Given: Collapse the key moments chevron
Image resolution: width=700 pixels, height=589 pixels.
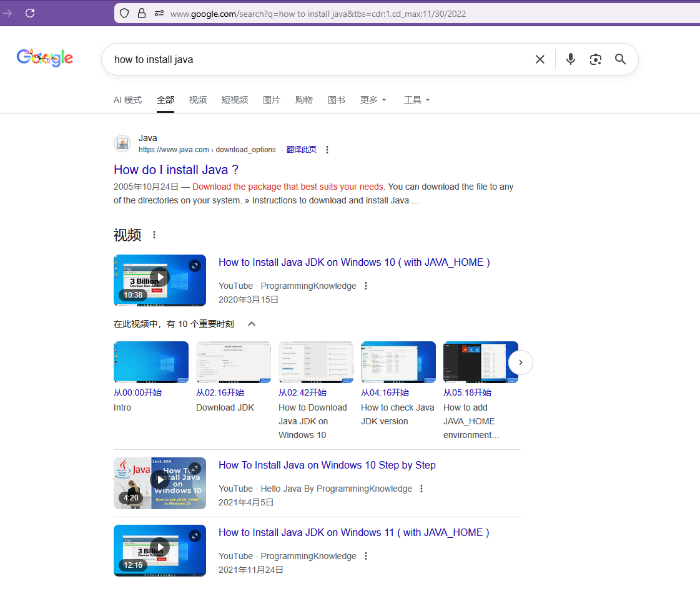Looking at the screenshot, I should 252,324.
